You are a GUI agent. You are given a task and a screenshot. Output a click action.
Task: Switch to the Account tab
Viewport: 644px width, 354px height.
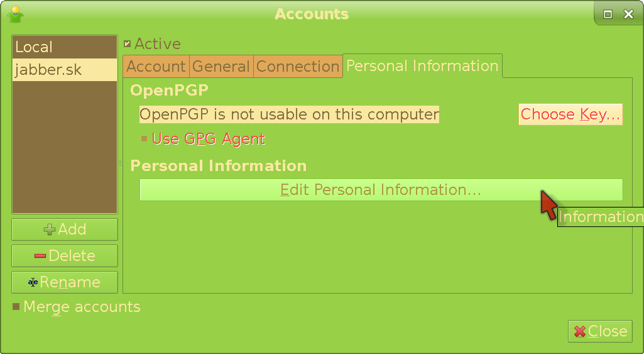156,67
